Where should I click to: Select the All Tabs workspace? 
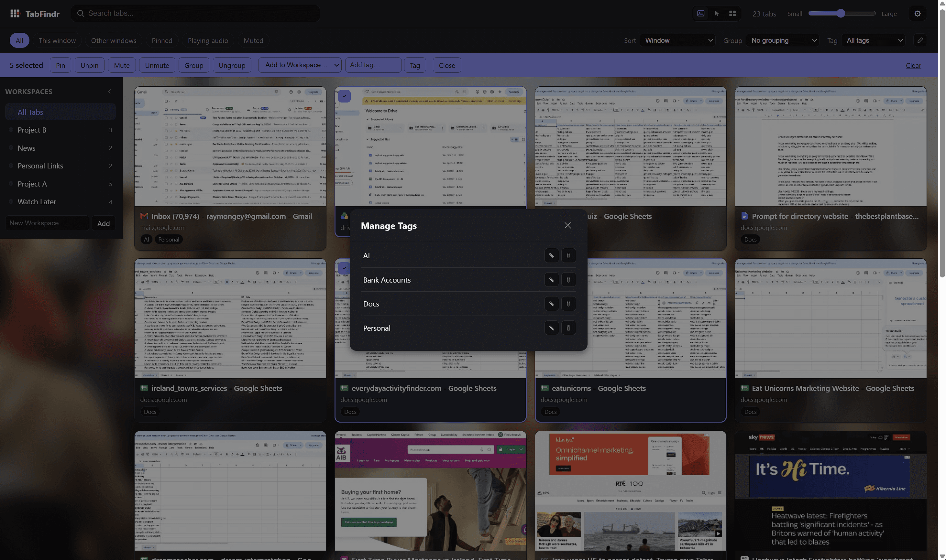click(x=60, y=112)
